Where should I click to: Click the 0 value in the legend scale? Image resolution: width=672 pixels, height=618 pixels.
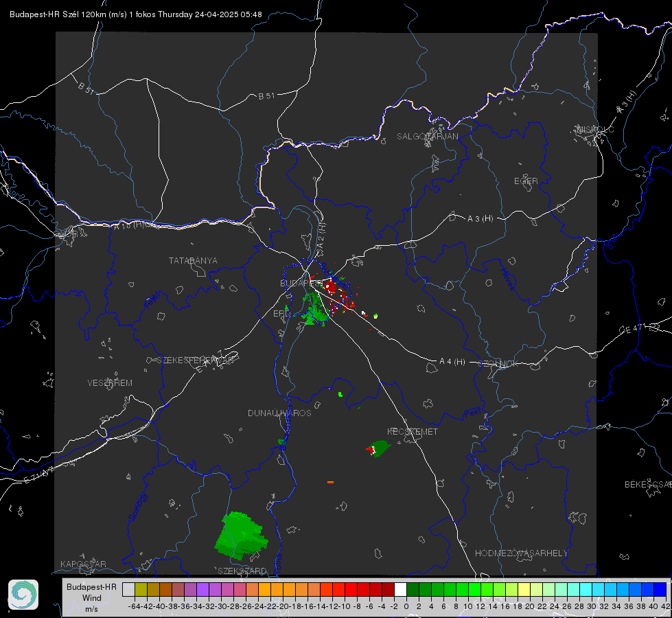click(406, 606)
